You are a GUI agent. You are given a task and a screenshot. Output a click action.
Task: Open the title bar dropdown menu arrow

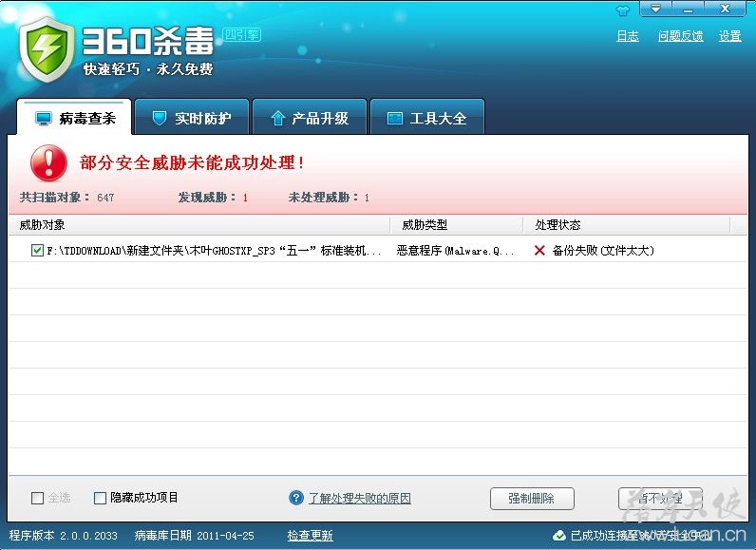click(655, 9)
